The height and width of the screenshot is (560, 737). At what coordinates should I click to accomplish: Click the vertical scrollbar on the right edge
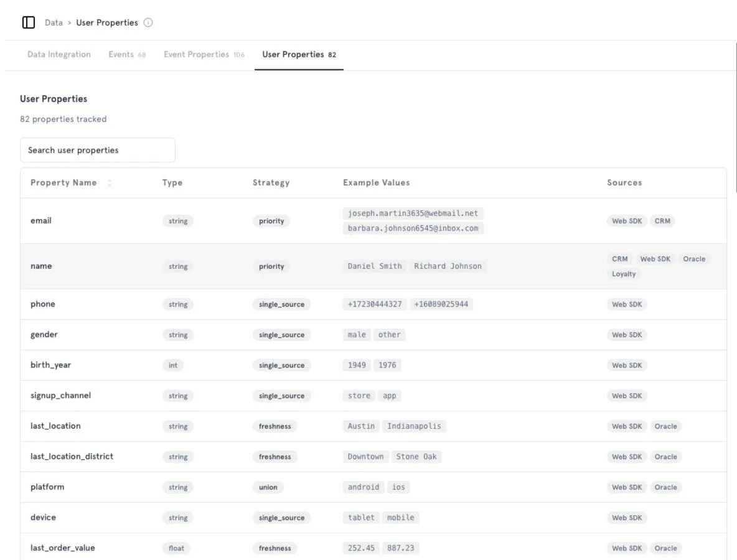(736, 118)
